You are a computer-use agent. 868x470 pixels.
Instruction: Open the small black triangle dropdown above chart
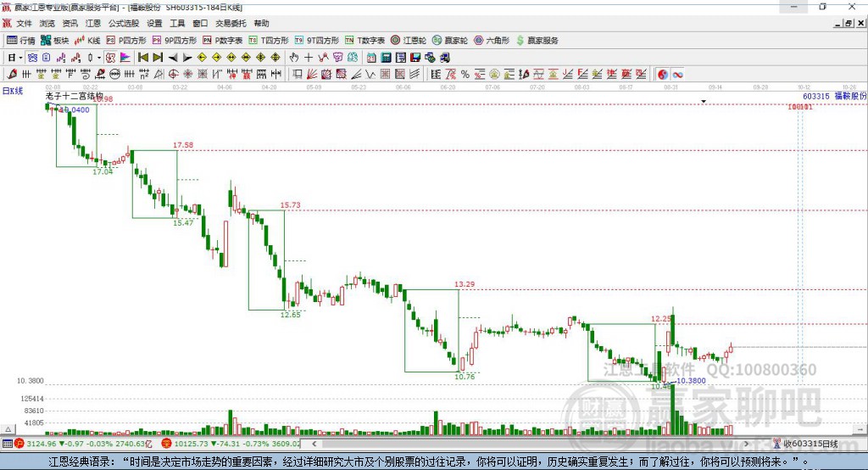click(704, 102)
